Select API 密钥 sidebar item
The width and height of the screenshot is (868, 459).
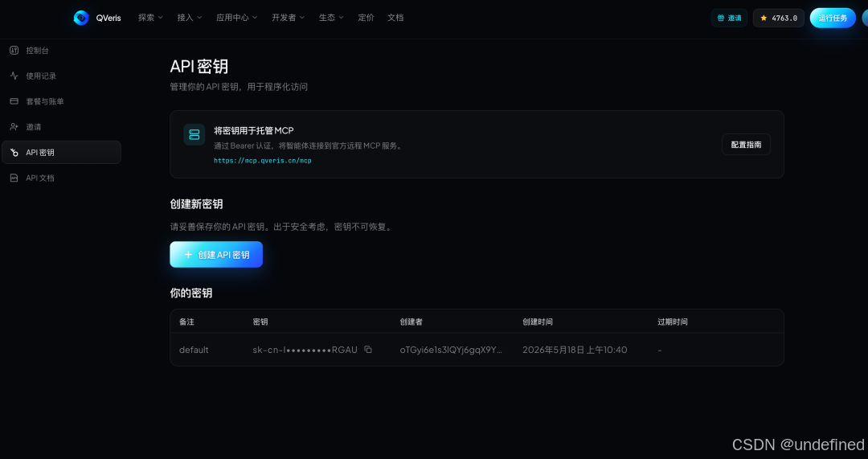(61, 152)
